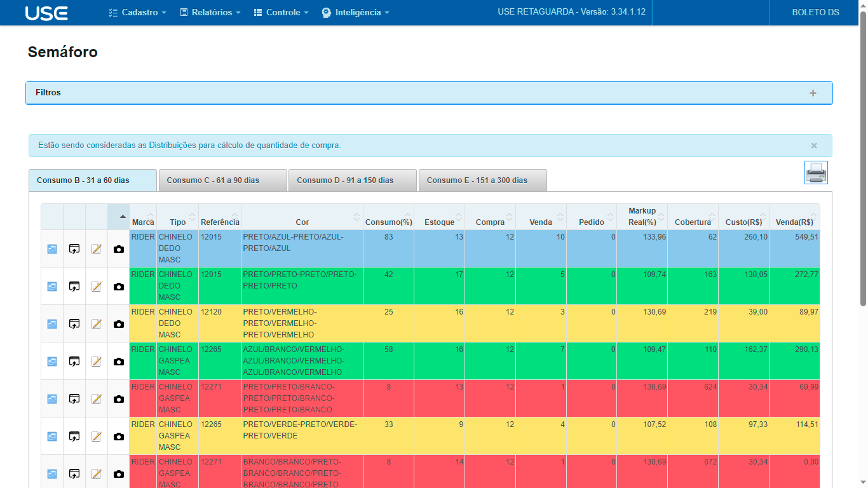The width and height of the screenshot is (868, 488).
Task: Show photo via camera icon for reference 12120
Action: point(119,324)
